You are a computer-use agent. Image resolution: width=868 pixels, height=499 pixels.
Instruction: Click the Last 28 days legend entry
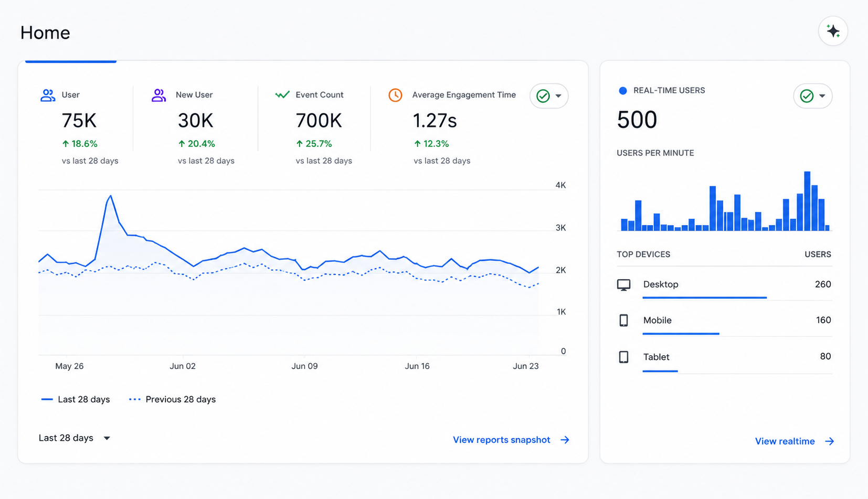coord(76,399)
